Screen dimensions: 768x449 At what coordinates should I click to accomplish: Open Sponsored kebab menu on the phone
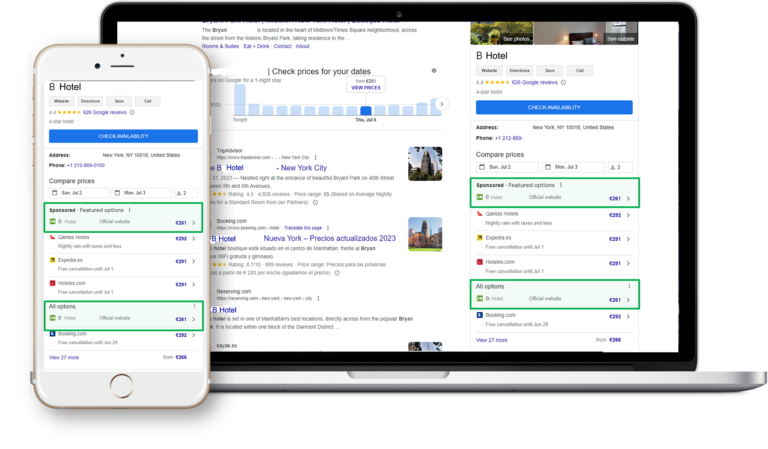(x=130, y=210)
